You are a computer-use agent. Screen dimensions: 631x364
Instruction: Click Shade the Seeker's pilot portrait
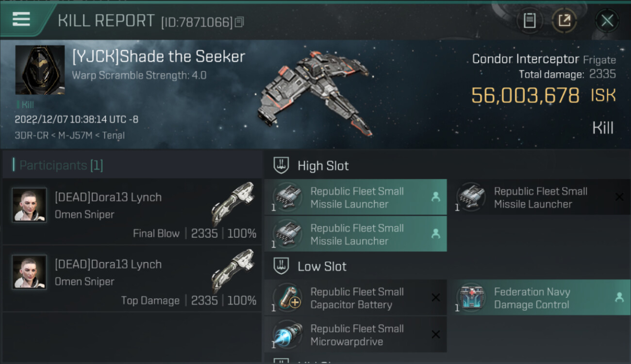coord(40,70)
